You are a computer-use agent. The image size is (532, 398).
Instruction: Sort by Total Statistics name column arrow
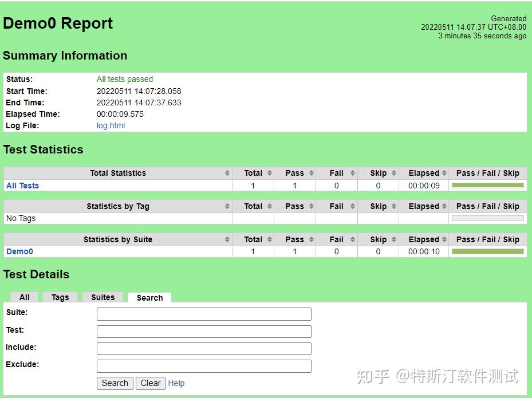[x=227, y=173]
